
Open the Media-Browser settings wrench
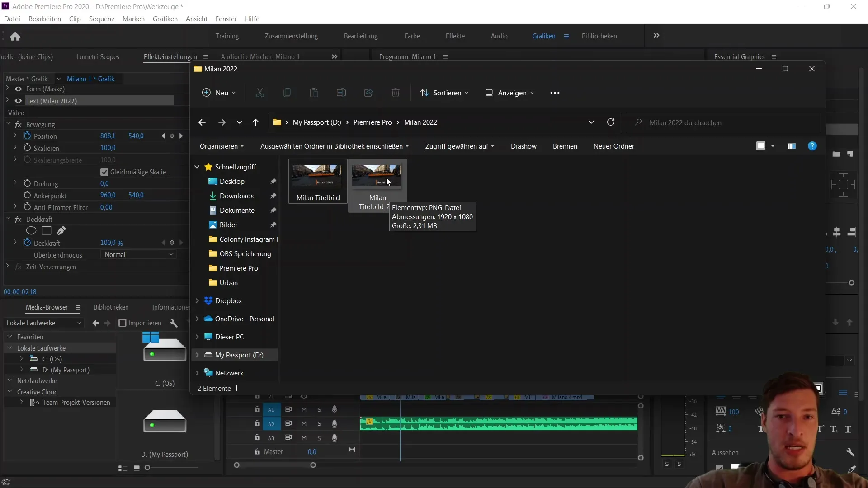174,323
